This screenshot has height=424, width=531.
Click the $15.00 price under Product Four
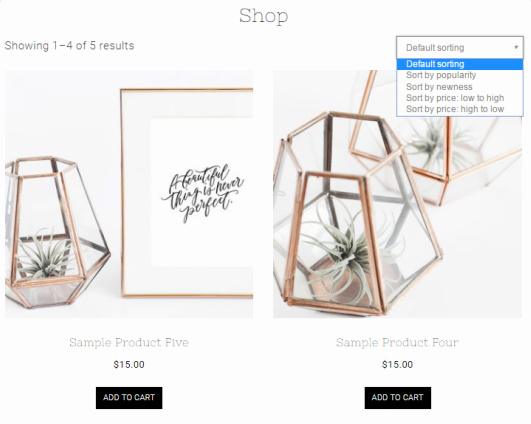pos(398,364)
